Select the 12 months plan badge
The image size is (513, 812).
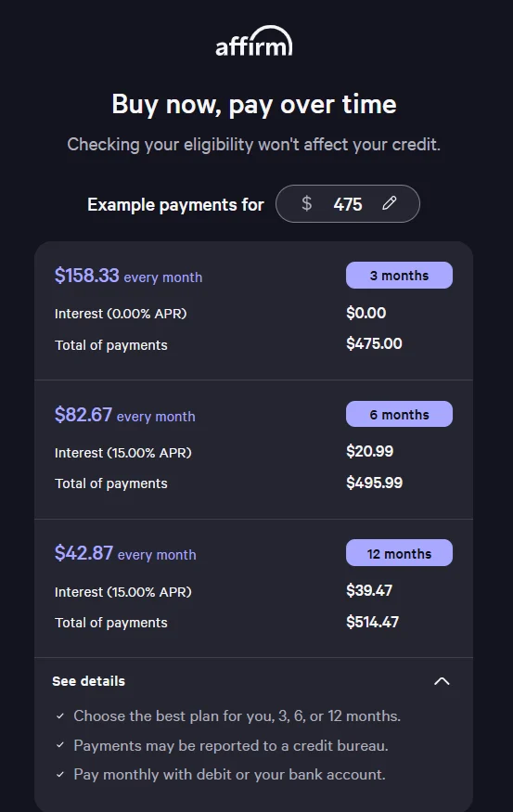pyautogui.click(x=399, y=553)
